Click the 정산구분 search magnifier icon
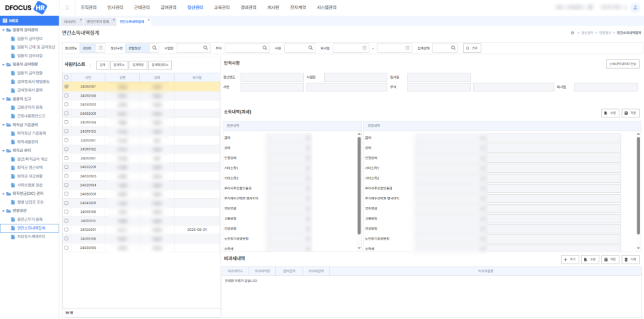Screen dimensions: 644x319 (x=155, y=48)
